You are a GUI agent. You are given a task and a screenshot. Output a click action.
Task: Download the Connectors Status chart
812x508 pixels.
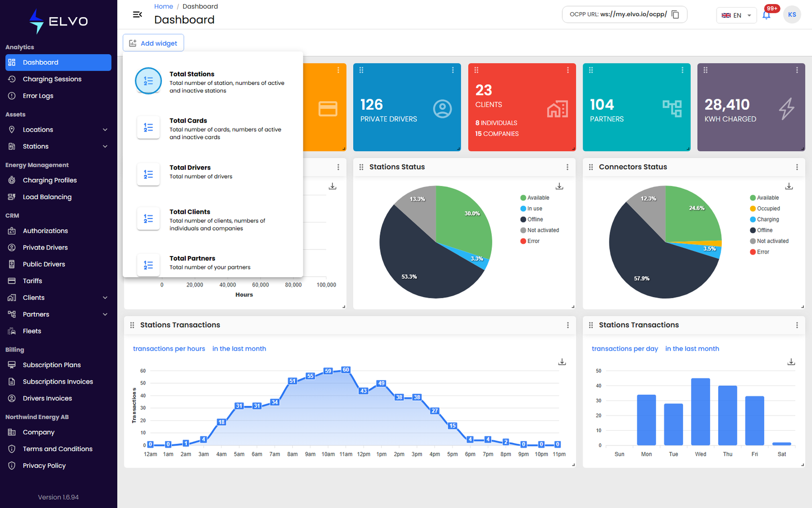pyautogui.click(x=789, y=186)
